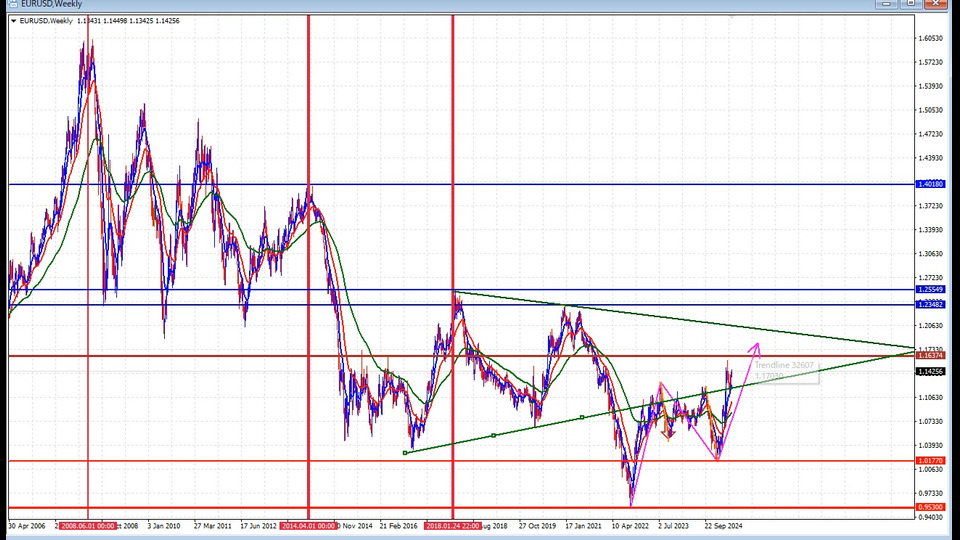This screenshot has width=960, height=540.
Task: Click the 1.47230 price axis label
Action: click(x=930, y=134)
